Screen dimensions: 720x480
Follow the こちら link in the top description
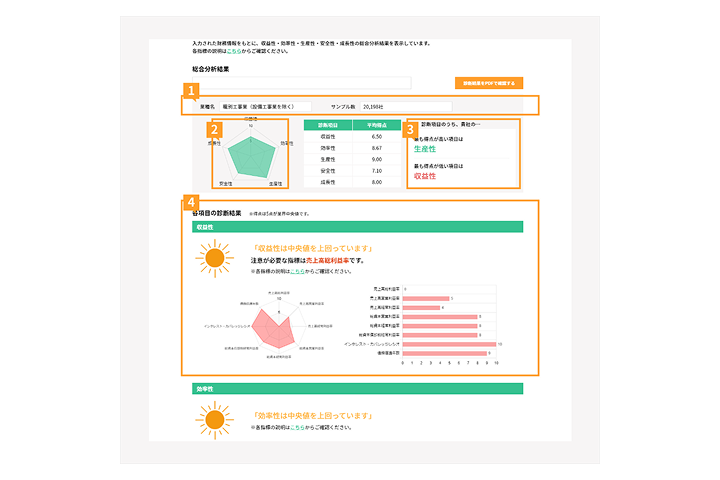[x=233, y=52]
